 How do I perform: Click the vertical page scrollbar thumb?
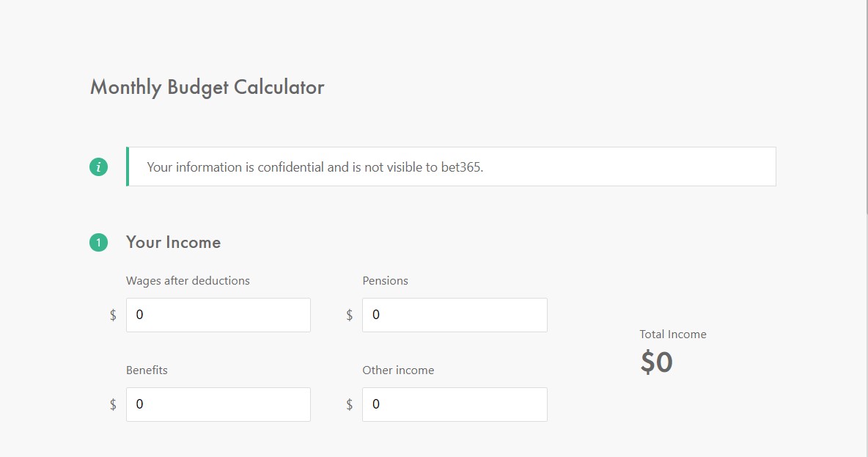click(x=866, y=105)
